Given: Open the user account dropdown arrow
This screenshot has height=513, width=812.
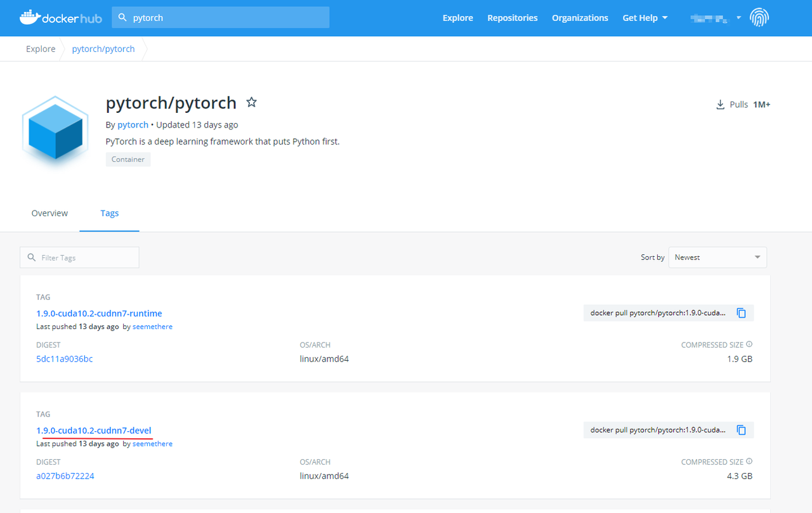Looking at the screenshot, I should pos(739,18).
